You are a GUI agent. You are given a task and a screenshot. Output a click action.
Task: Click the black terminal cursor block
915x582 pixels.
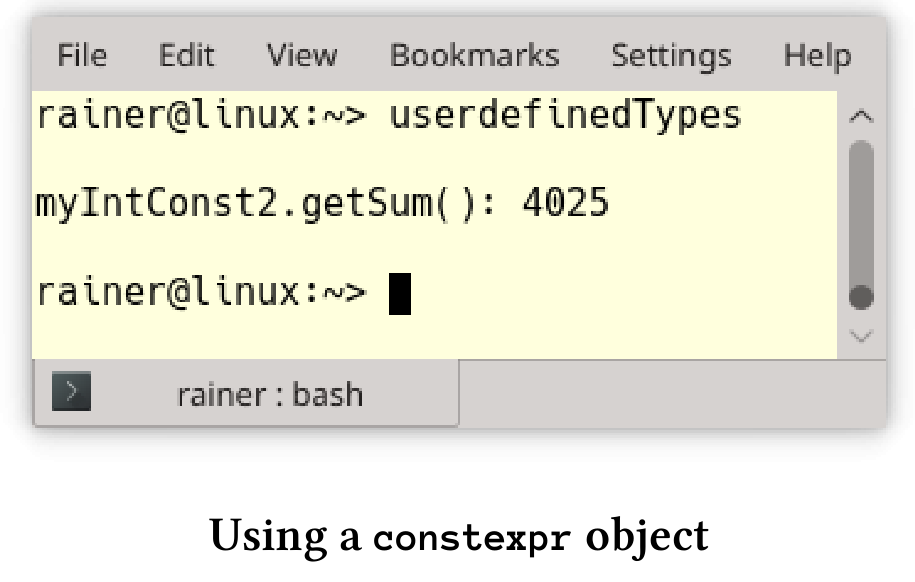point(400,294)
